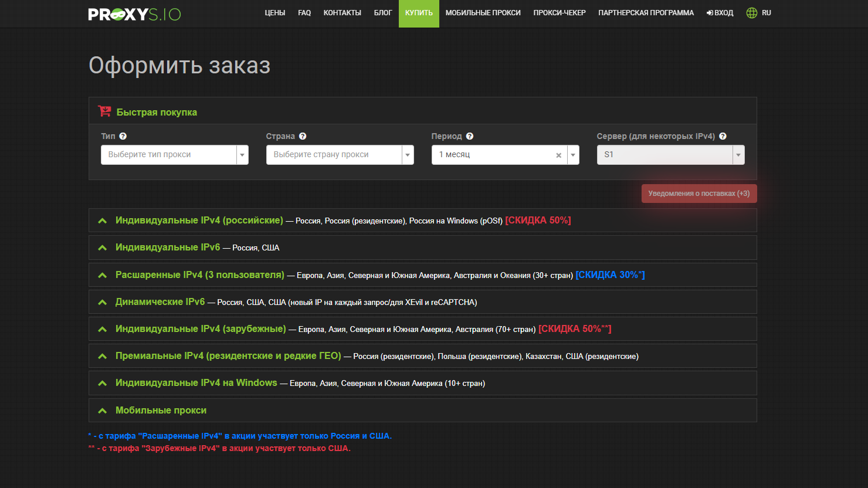This screenshot has width=868, height=488.
Task: Expand Индивидуальные IPv6 section
Action: [x=423, y=248]
